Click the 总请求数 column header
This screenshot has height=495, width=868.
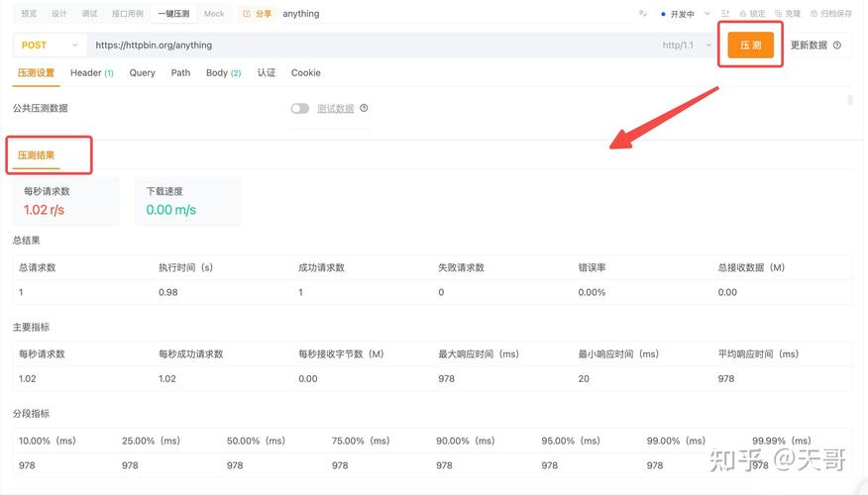tap(37, 267)
